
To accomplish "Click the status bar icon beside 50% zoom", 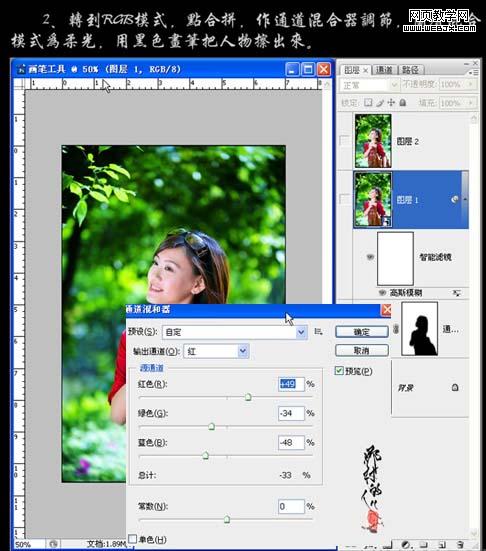I will 53,544.
